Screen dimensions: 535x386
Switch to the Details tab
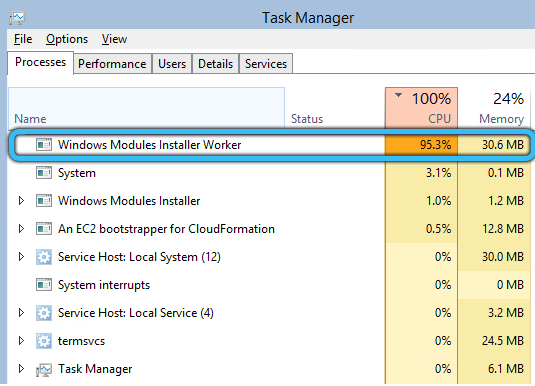[216, 64]
